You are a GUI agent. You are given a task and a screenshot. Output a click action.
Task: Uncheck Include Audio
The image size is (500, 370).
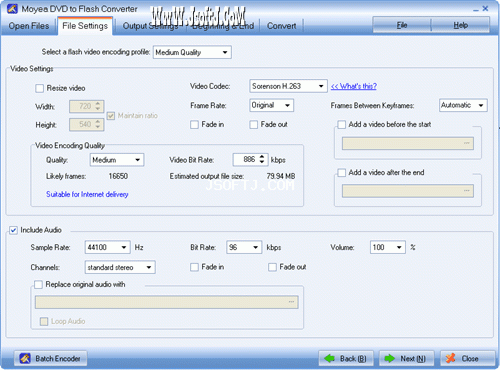(13, 230)
